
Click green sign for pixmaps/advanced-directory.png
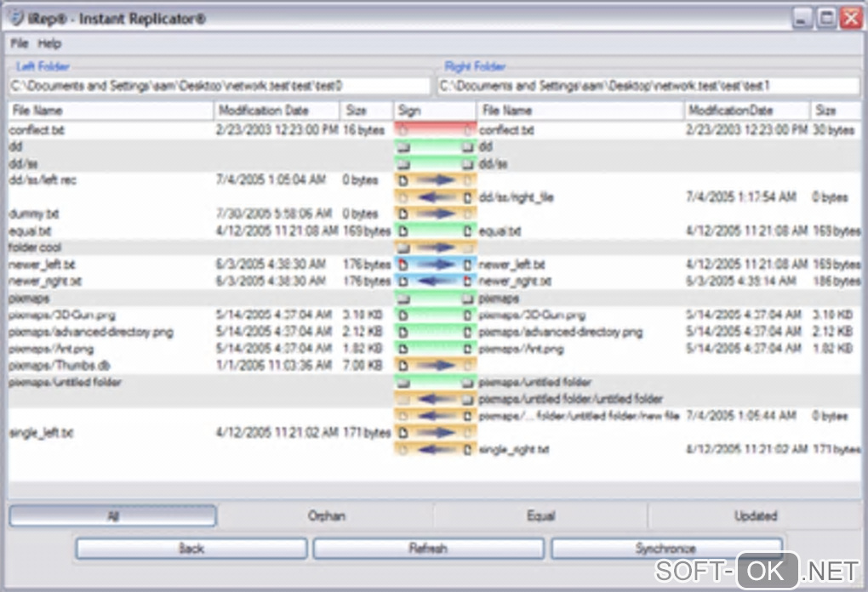point(435,333)
